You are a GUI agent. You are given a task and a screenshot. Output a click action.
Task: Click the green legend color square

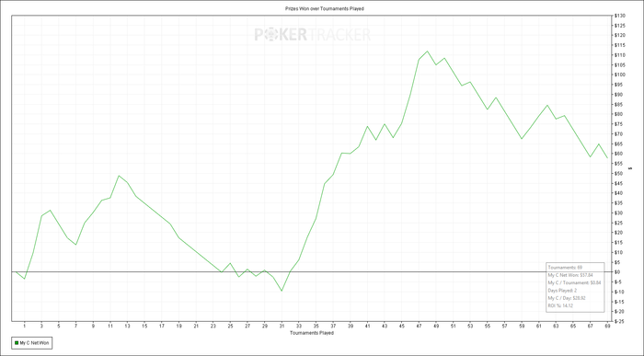[x=16, y=343]
